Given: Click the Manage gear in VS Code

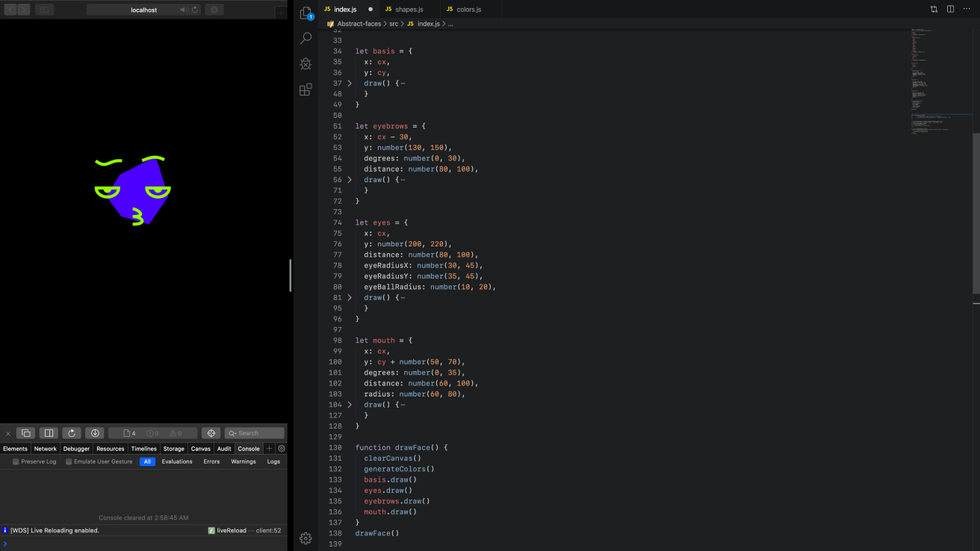Looking at the screenshot, I should coord(306,538).
